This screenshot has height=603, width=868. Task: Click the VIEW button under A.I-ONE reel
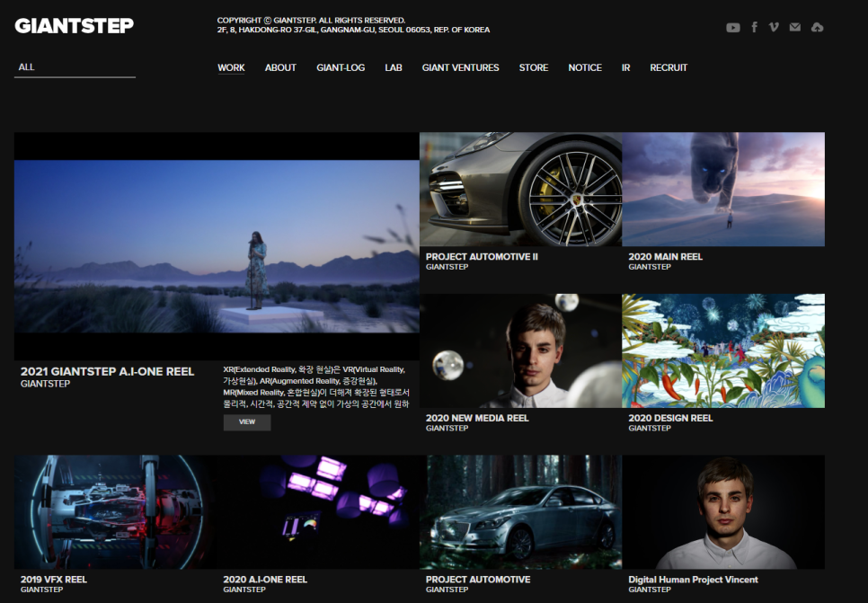pyautogui.click(x=247, y=422)
